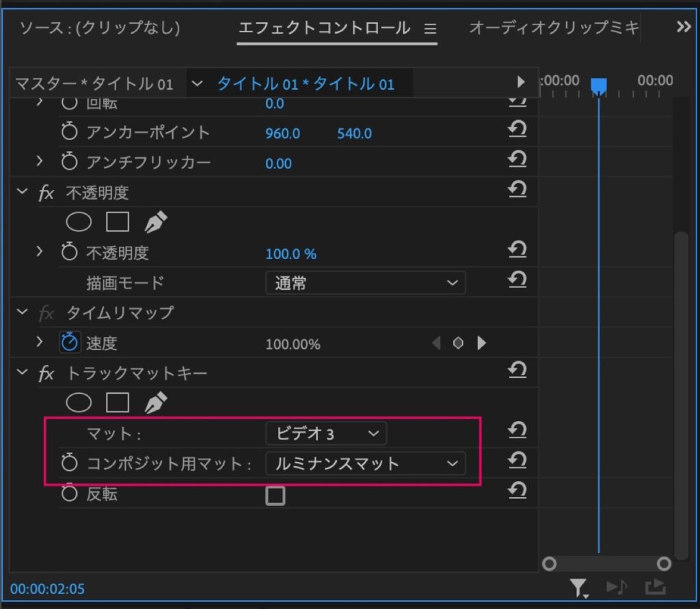This screenshot has height=609, width=700.
Task: Create ellipse mask under 不透明度
Action: tap(79, 222)
